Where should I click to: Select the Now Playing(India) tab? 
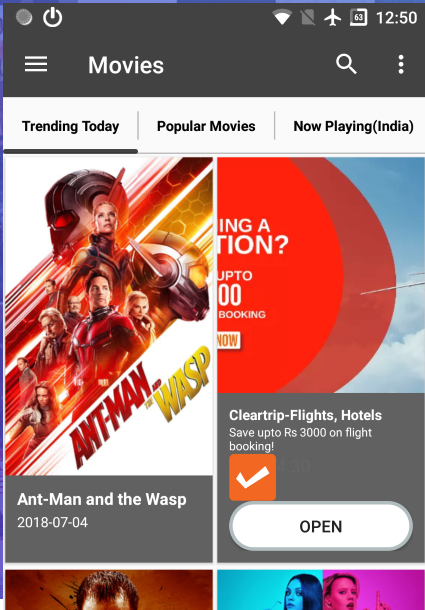click(x=353, y=126)
